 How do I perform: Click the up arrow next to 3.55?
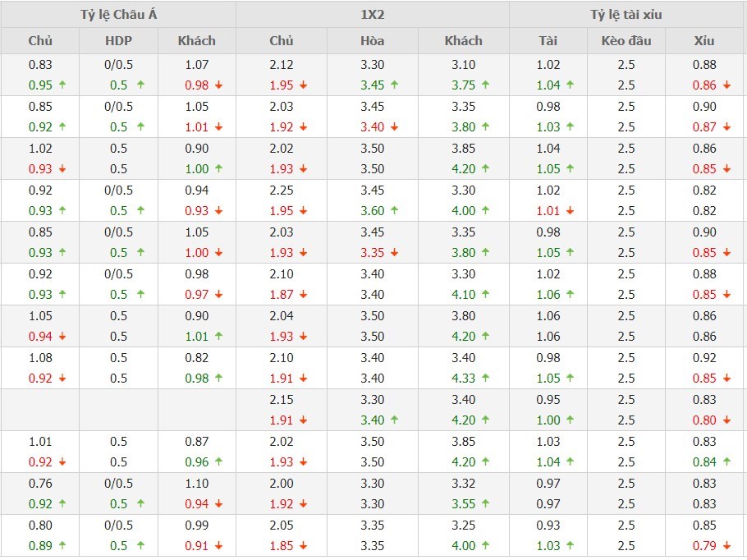point(485,504)
